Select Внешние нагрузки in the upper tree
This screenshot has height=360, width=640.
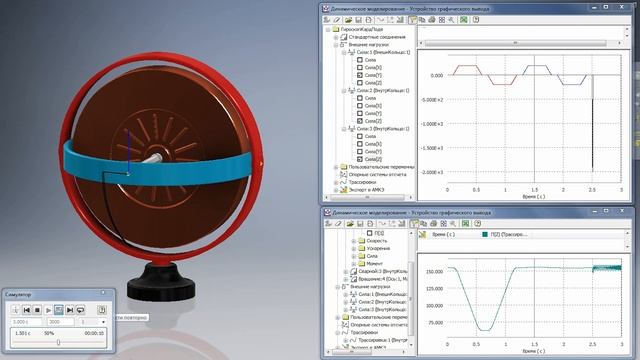pos(369,44)
